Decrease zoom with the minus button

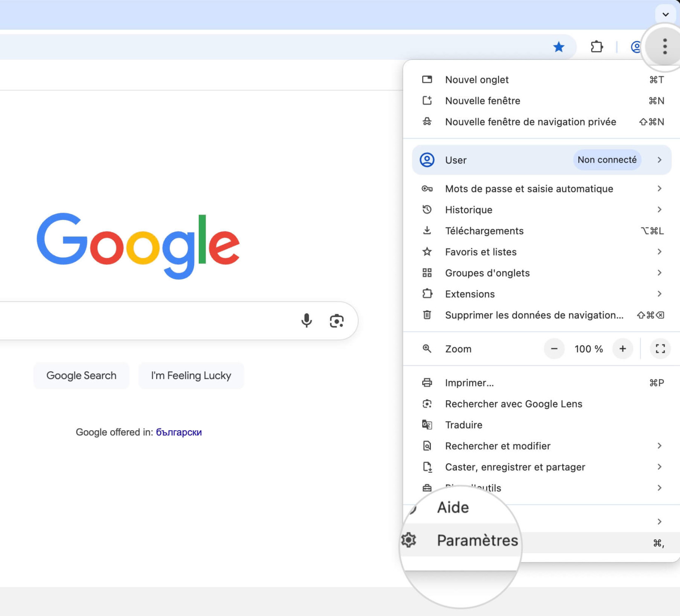coord(554,349)
